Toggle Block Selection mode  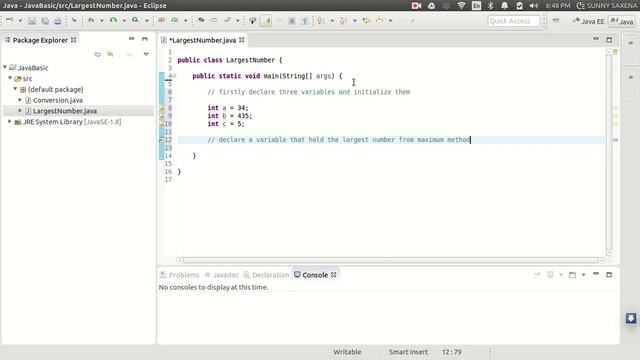click(292, 21)
